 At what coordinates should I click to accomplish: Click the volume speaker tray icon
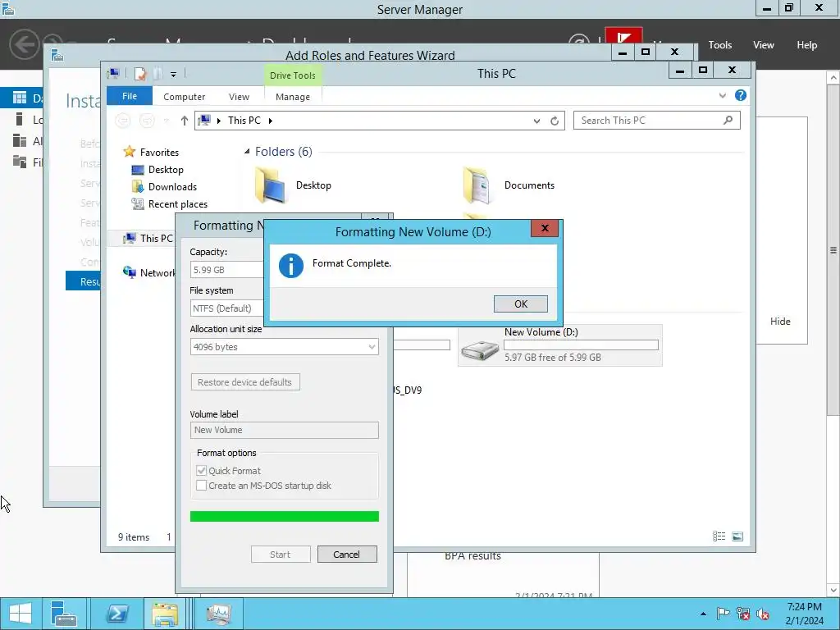coord(763,614)
